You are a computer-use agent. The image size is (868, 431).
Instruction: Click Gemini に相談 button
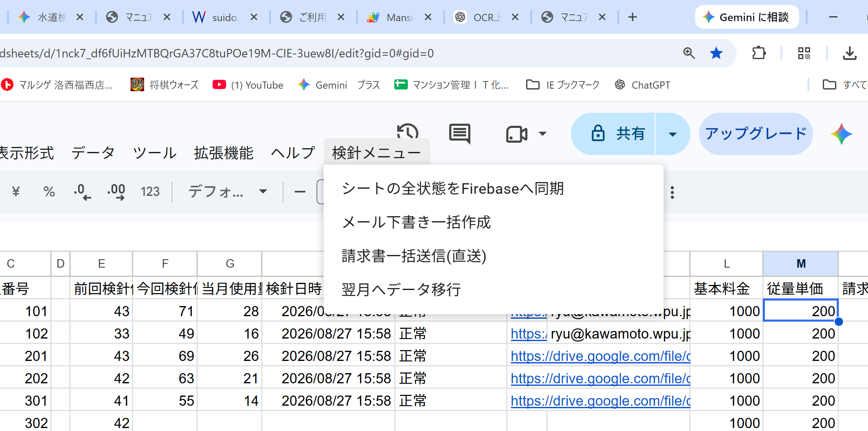tap(747, 17)
